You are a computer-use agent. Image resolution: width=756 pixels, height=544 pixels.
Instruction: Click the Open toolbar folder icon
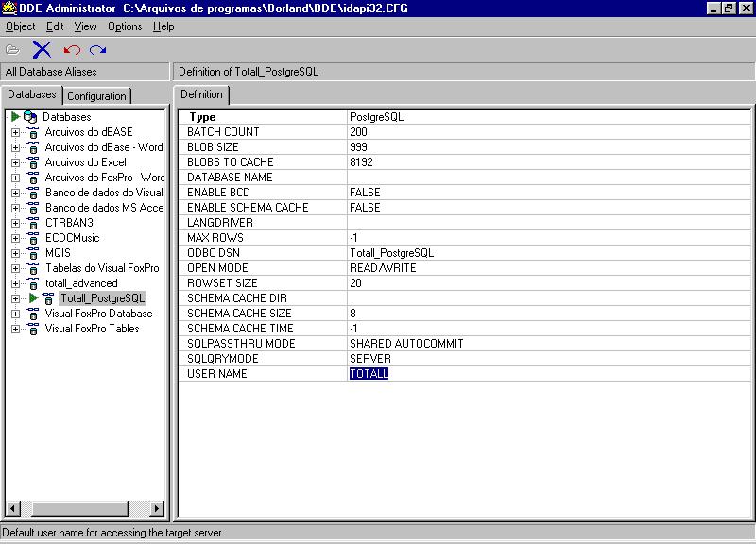(12, 50)
